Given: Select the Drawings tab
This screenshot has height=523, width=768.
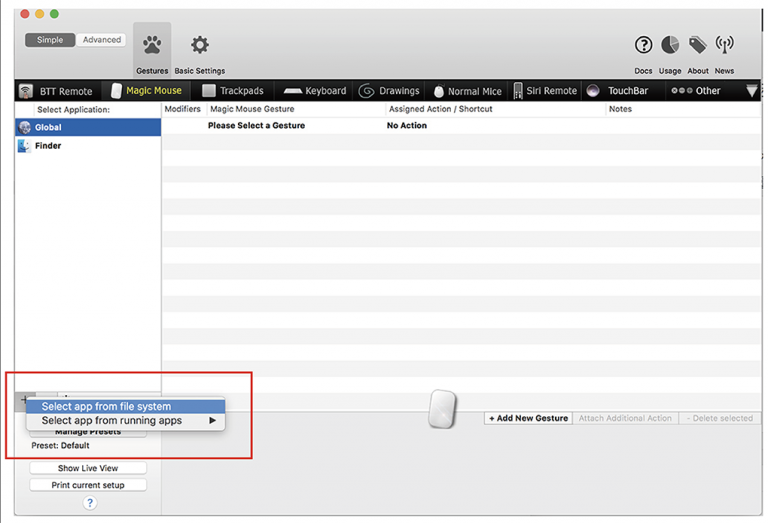Looking at the screenshot, I should tap(389, 91).
